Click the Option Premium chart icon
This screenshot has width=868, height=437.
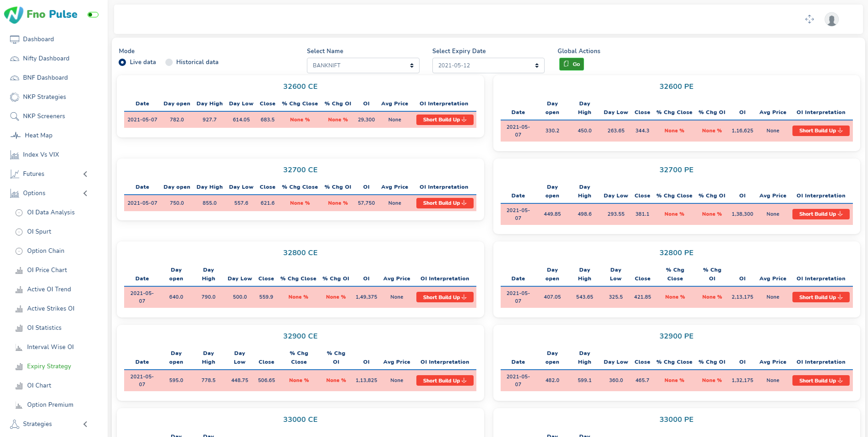[19, 405]
